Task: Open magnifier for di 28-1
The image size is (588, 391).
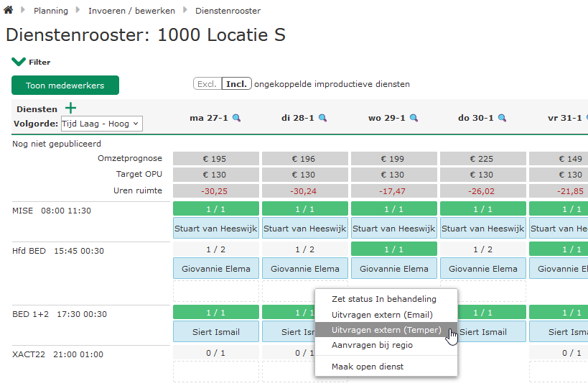Action: (323, 118)
